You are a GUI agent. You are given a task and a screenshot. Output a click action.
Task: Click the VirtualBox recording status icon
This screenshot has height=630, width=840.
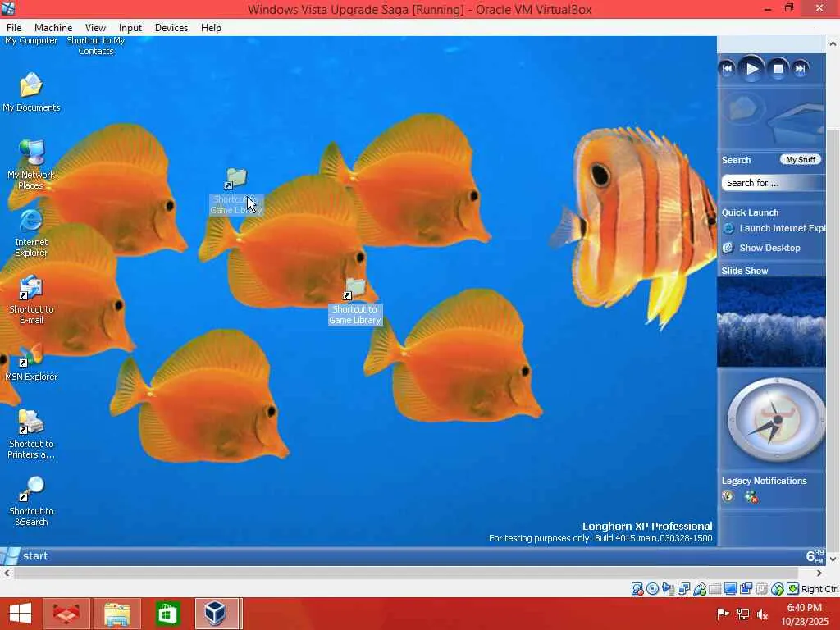(746, 589)
